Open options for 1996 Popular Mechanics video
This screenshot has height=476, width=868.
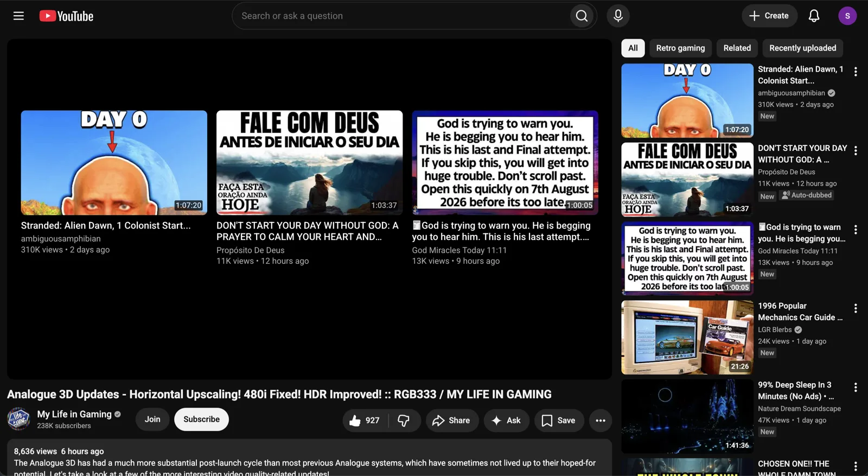[856, 308]
